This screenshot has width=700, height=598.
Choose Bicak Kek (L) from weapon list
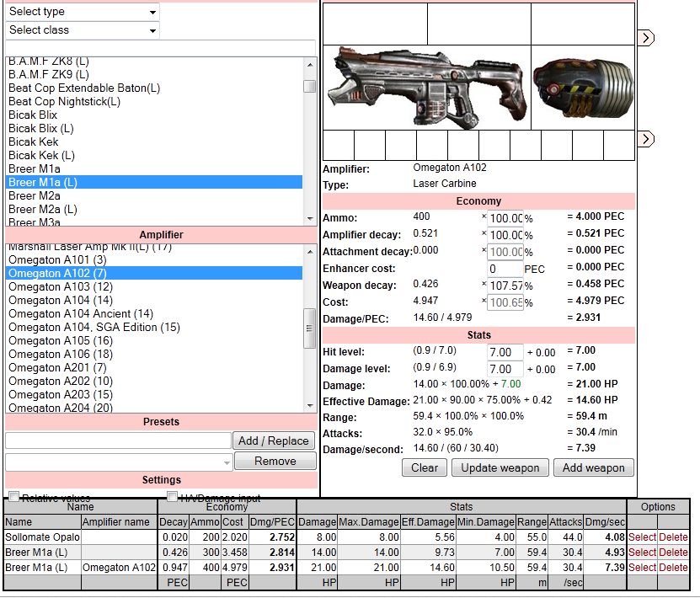41,156
